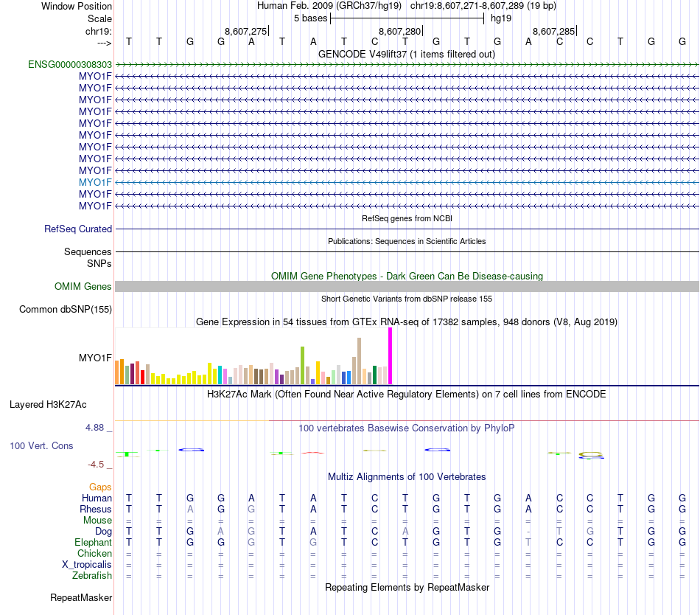
Task: Open the RefSeq Curated track label
Action: (77, 229)
